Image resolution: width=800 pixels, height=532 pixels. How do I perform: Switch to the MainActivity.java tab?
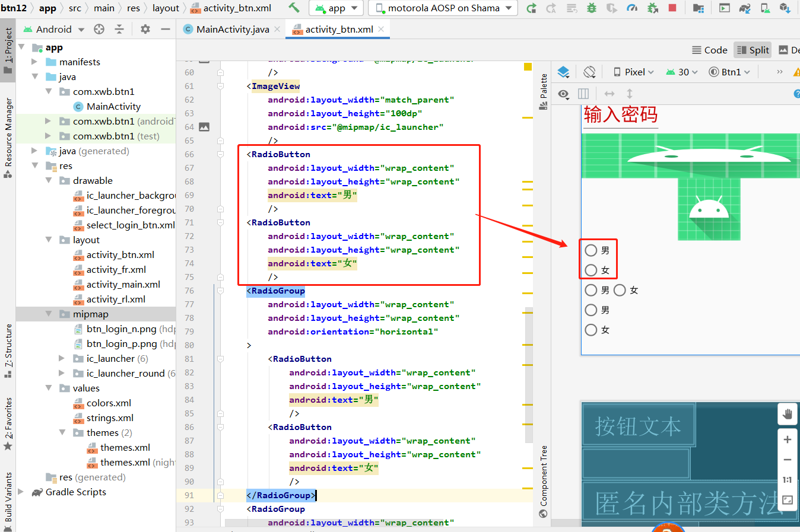pyautogui.click(x=231, y=27)
